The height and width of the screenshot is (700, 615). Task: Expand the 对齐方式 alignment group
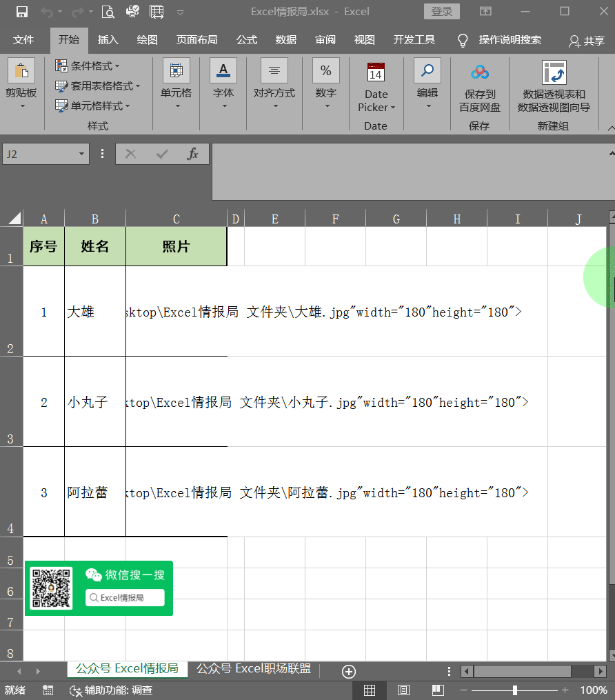pos(274,84)
